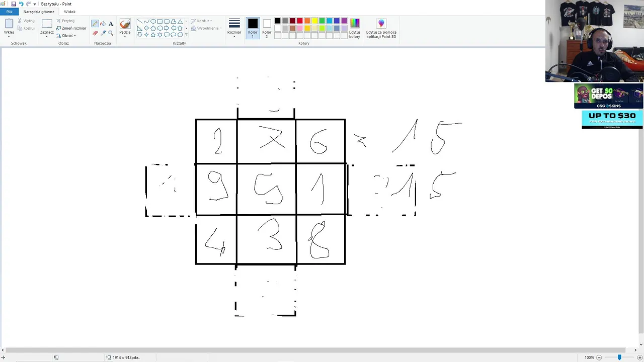Screen dimensions: 644x362
Task: Choose the Pentagon shape
Action: [153, 28]
